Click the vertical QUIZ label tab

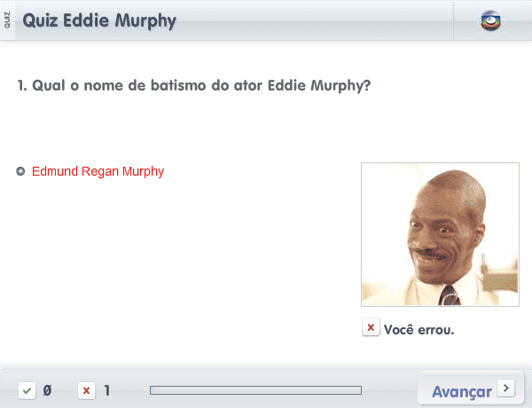7,20
